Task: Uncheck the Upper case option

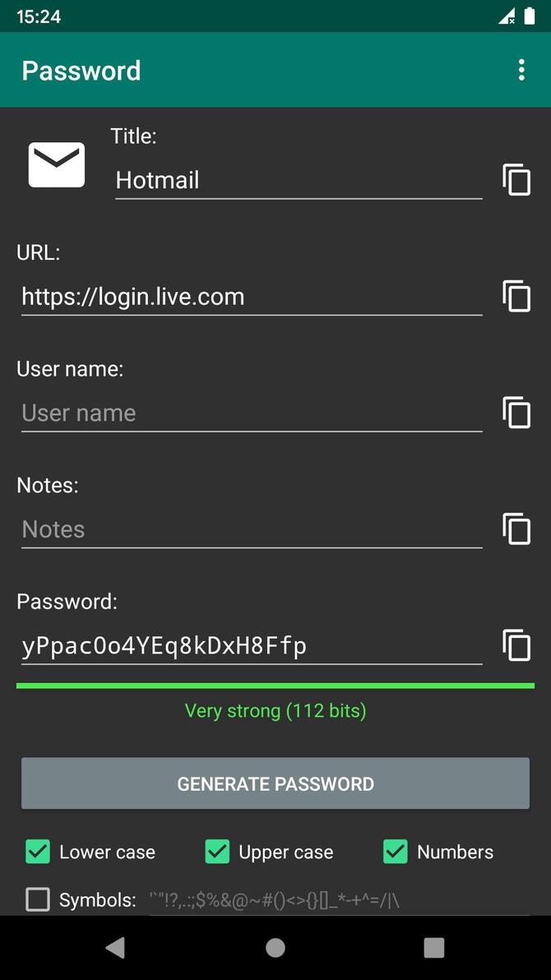Action: (x=216, y=852)
